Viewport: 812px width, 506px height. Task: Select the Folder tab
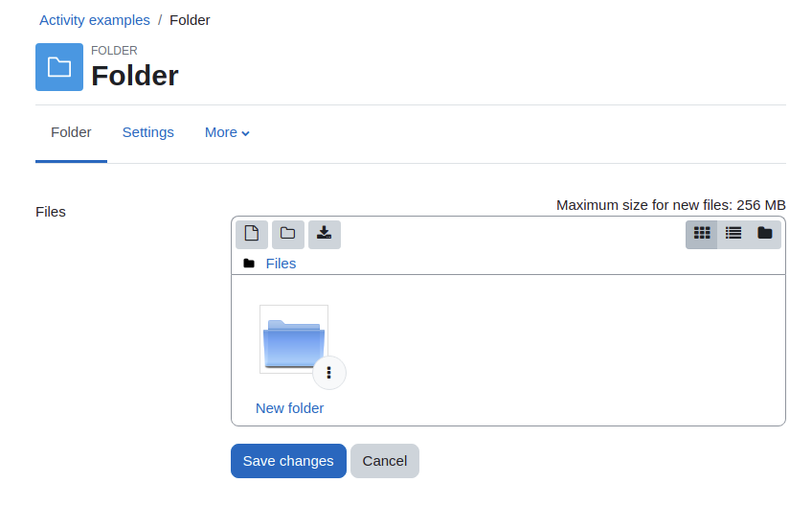(71, 132)
